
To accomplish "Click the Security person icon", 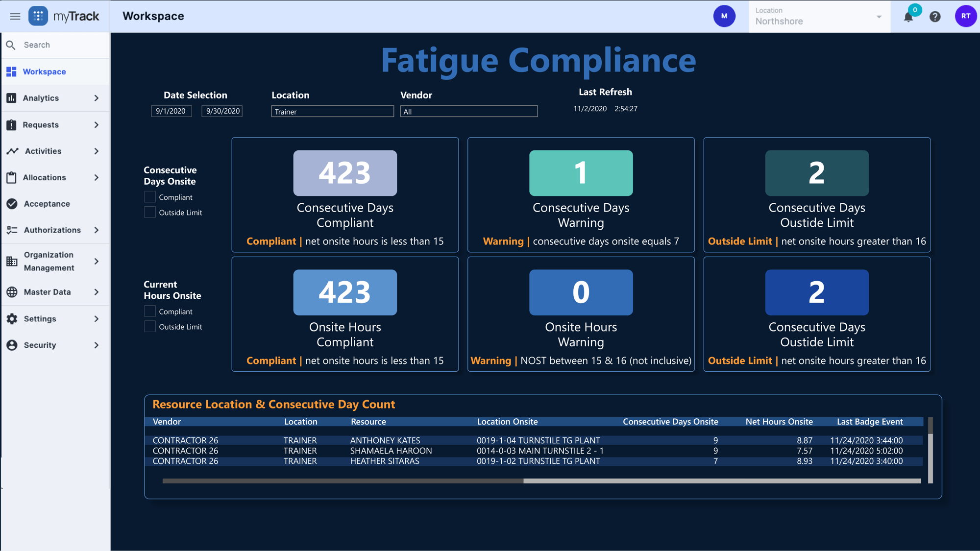I will tap(12, 345).
